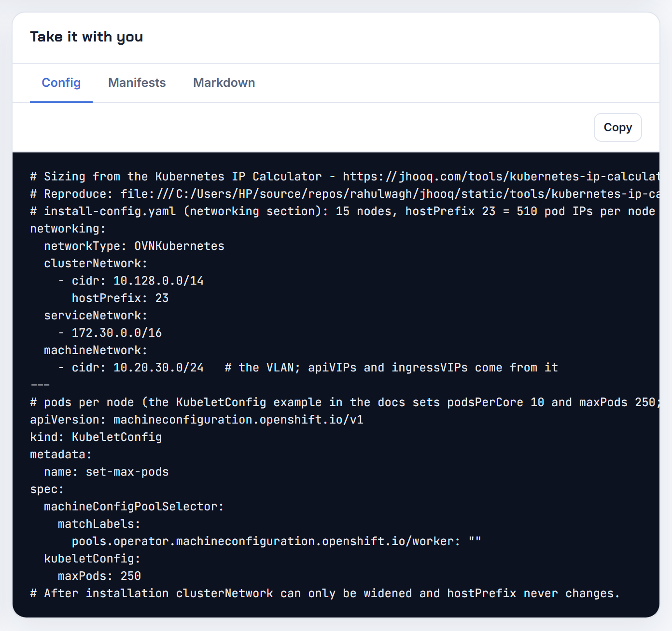The image size is (672, 631).
Task: Click the 'cidr: 10.20.30.0/24' value
Action: (138, 368)
